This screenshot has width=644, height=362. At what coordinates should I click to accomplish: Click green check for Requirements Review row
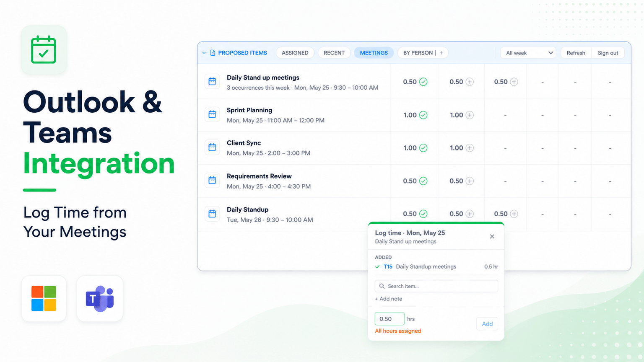[x=423, y=181]
